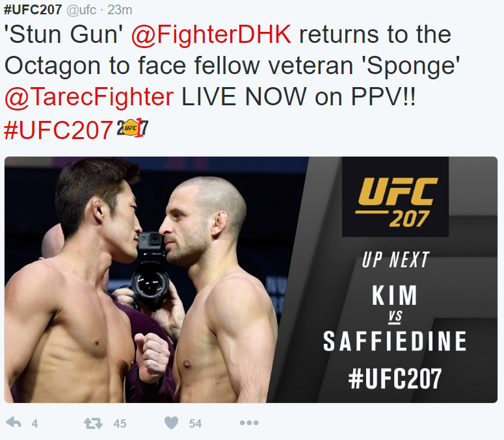Click the reply arrow icon

tap(14, 422)
